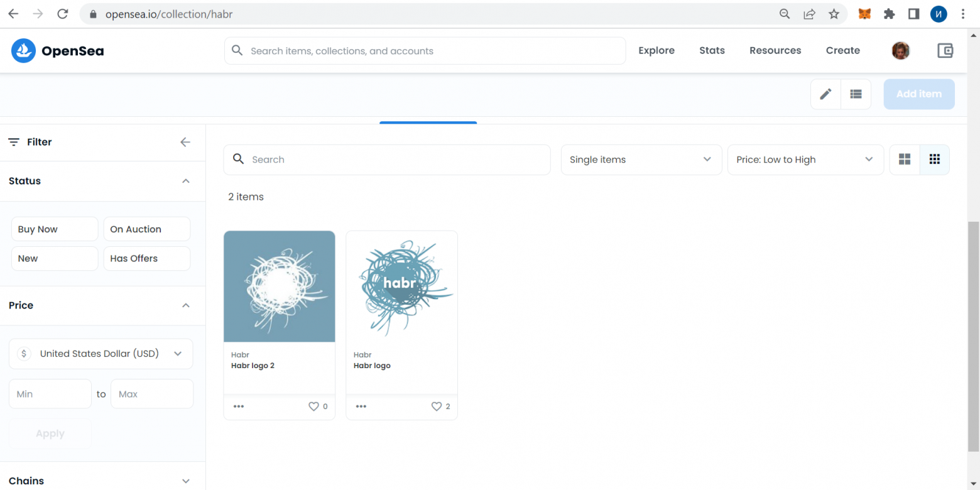Go back to previous page
This screenshot has width=980, height=490.
13,14
